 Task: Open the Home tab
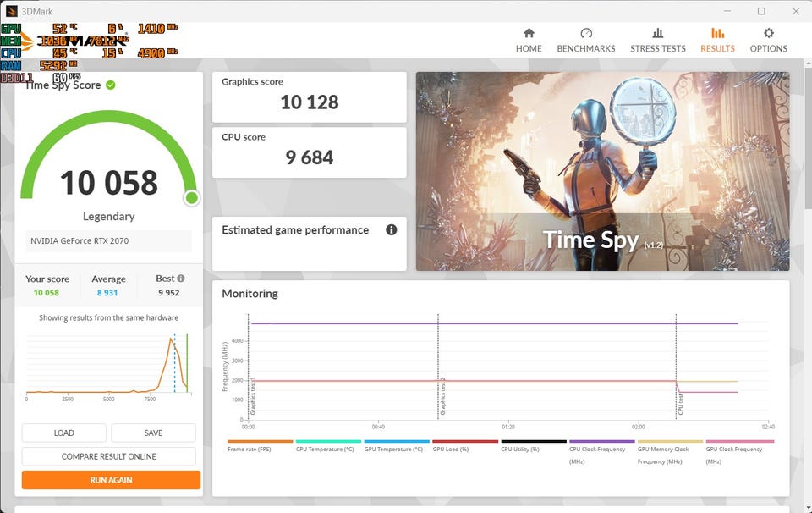pyautogui.click(x=528, y=41)
